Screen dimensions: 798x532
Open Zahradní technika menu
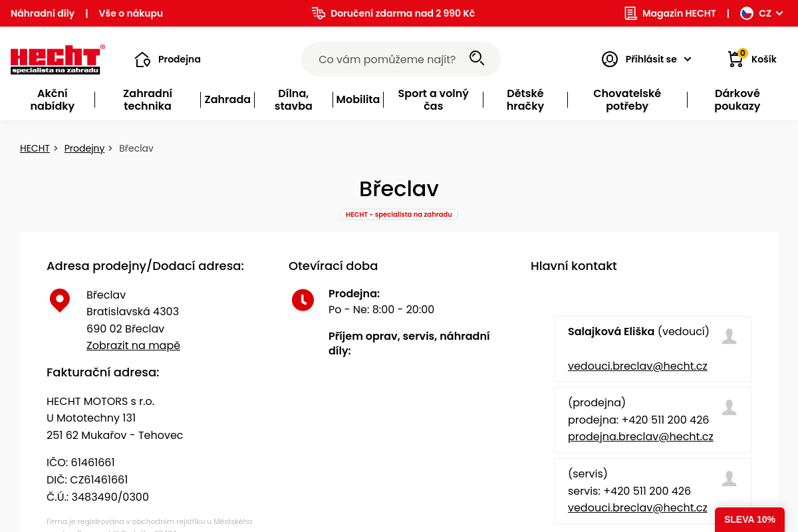point(148,100)
